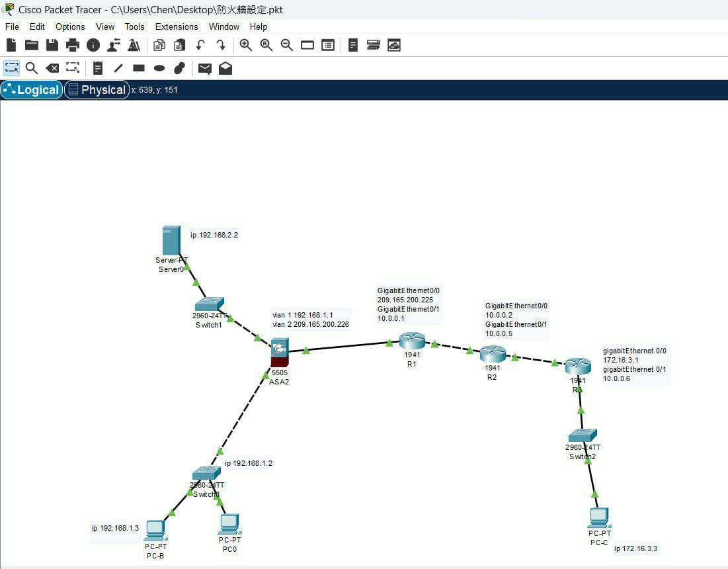
Task: Open the network controller server icon
Action: coord(374,45)
